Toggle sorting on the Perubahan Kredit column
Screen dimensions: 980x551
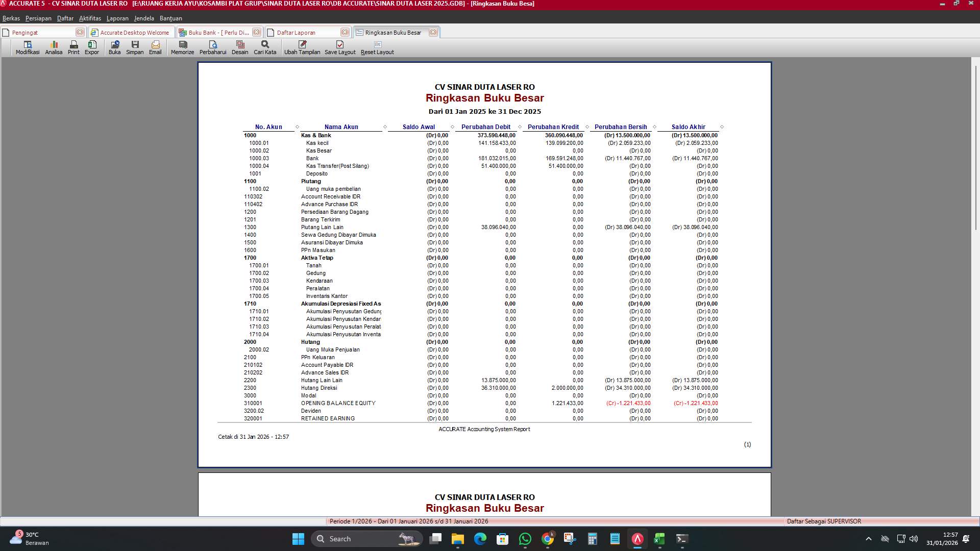click(585, 127)
